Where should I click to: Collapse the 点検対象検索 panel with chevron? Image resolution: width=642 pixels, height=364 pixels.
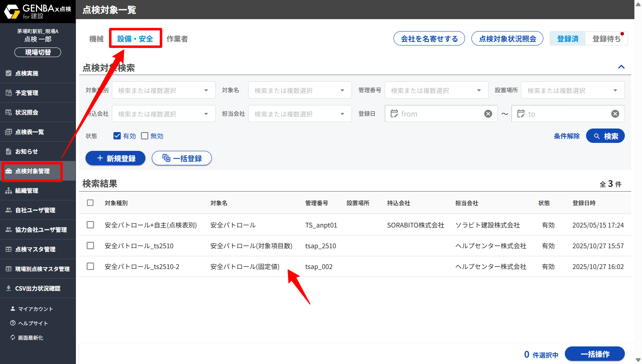click(x=621, y=67)
